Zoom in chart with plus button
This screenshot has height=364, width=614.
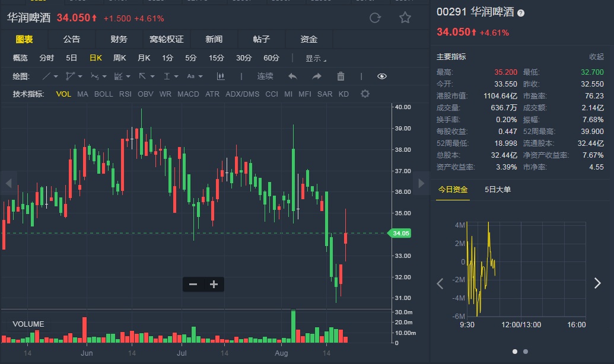(x=214, y=285)
